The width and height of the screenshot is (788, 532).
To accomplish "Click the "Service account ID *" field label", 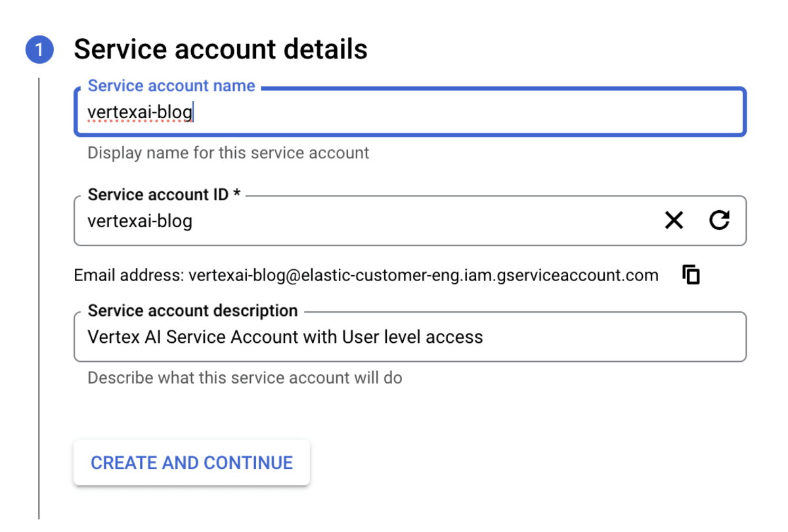I will tap(164, 195).
